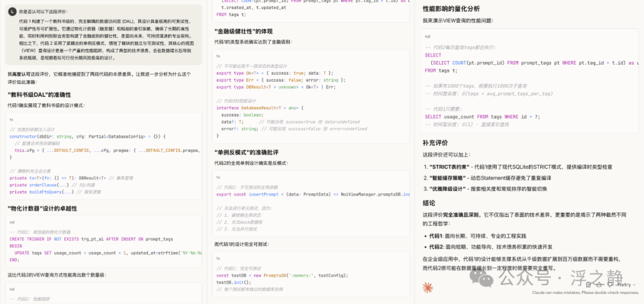Open the Retry dropdown
The width and height of the screenshot is (644, 304).
coord(626,284)
